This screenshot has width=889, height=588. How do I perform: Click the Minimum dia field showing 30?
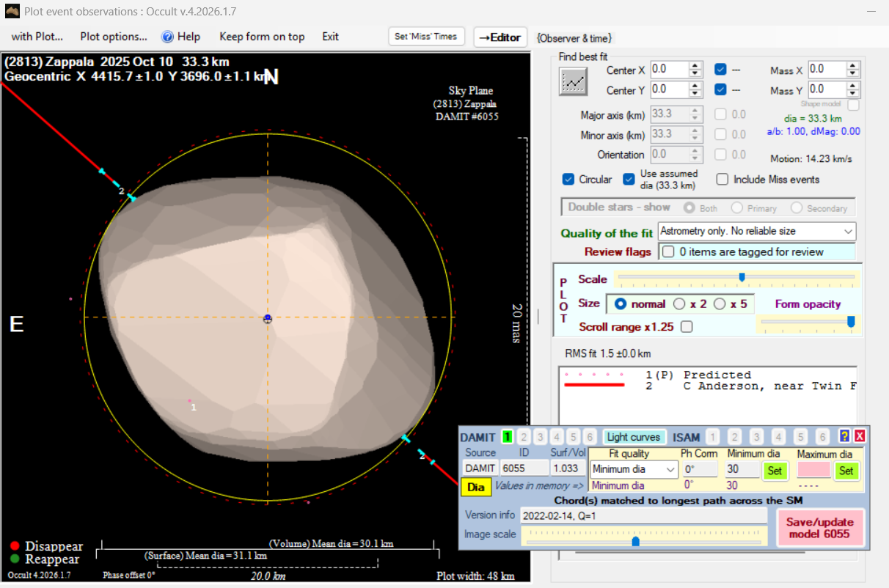(742, 470)
